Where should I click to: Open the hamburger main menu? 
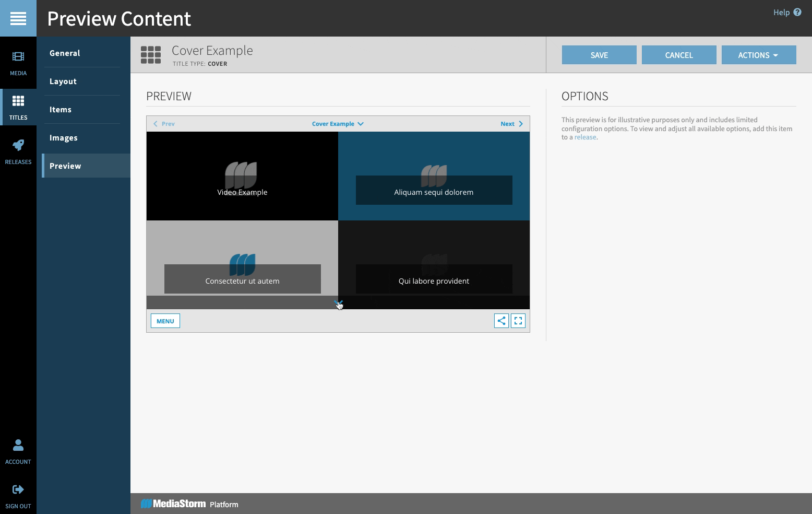18,18
